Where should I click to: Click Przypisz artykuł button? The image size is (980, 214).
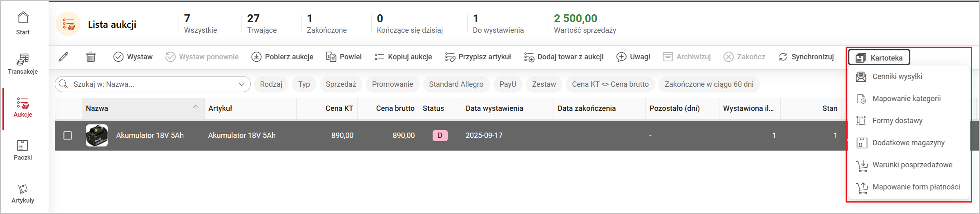pos(478,57)
